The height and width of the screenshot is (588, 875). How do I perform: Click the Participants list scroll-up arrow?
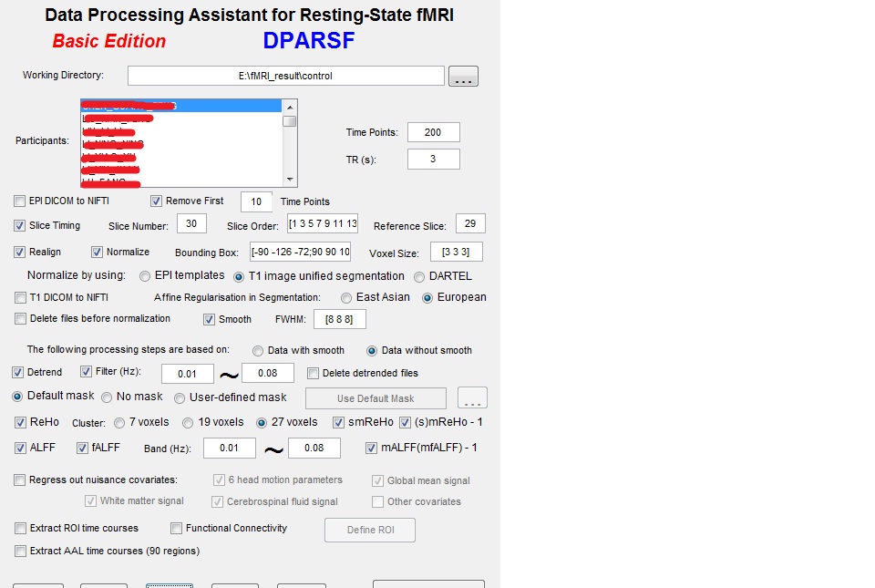pos(290,107)
